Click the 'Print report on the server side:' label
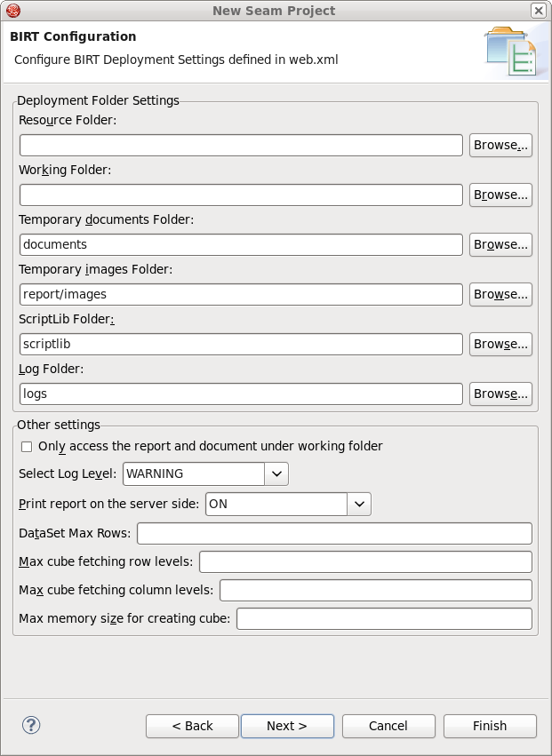552x756 pixels. (x=109, y=505)
